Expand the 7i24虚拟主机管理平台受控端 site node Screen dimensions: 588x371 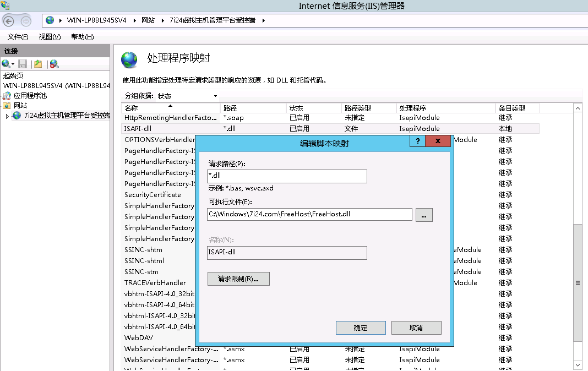click(7, 116)
